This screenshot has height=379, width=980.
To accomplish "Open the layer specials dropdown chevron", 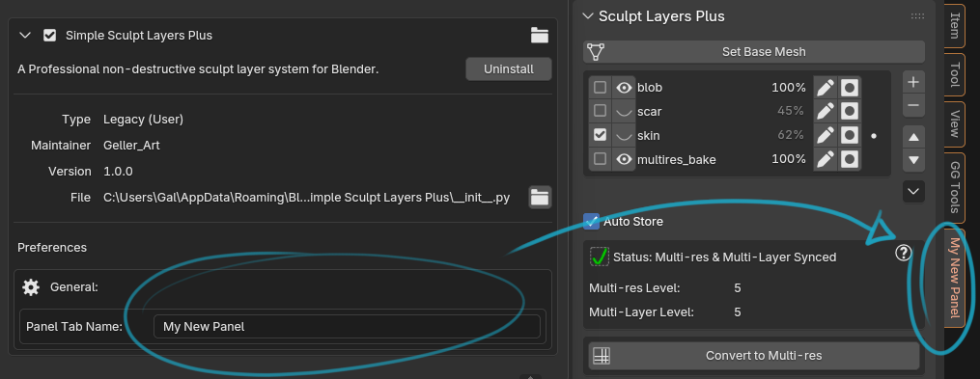I will pos(913,191).
